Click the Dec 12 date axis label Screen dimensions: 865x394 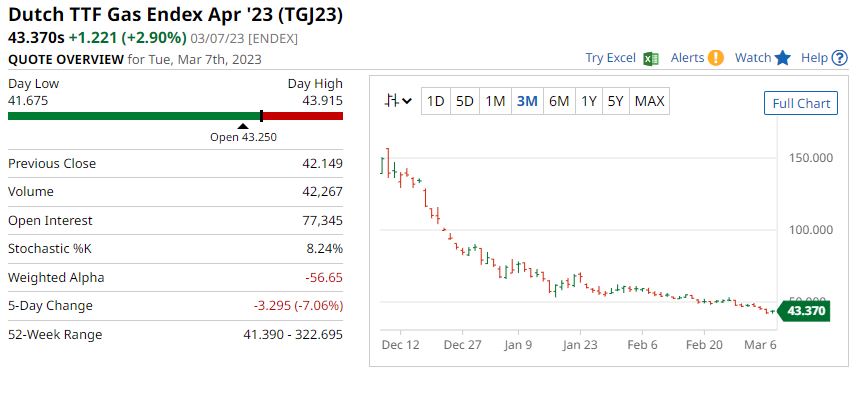(401, 345)
